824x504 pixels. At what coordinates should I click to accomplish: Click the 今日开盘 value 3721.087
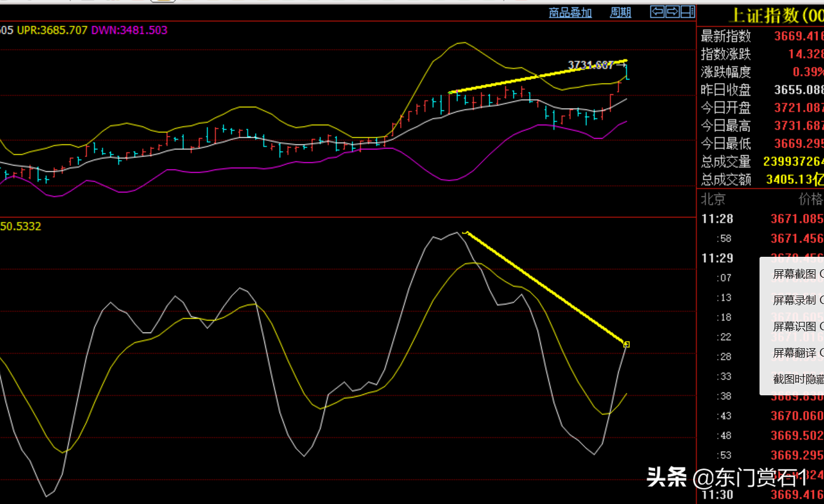pos(798,107)
